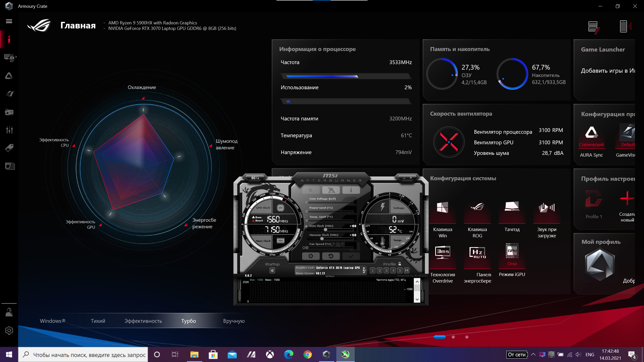644x362 pixels.
Task: Toggle the Afterburner Profile lock
Action: pyautogui.click(x=400, y=264)
